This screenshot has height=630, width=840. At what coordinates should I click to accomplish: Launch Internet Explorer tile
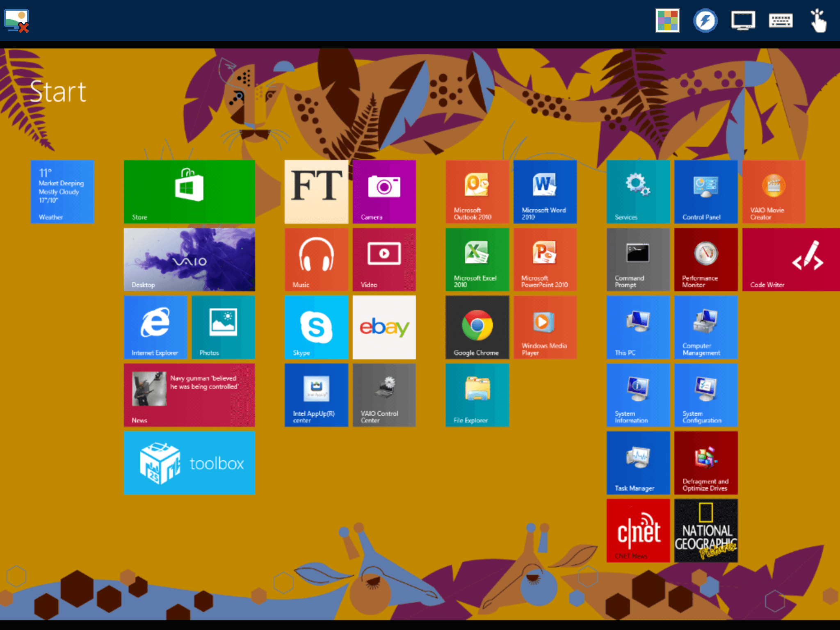pos(155,327)
